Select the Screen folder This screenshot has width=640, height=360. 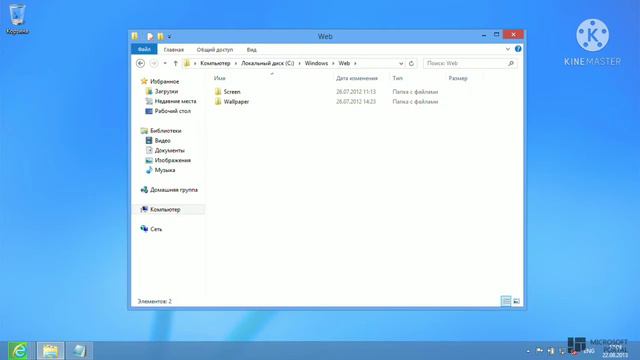pyautogui.click(x=231, y=92)
